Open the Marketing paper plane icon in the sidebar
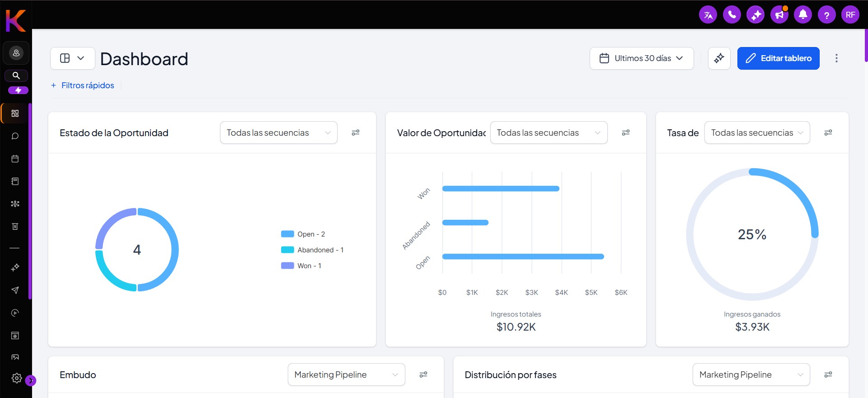 [x=15, y=290]
